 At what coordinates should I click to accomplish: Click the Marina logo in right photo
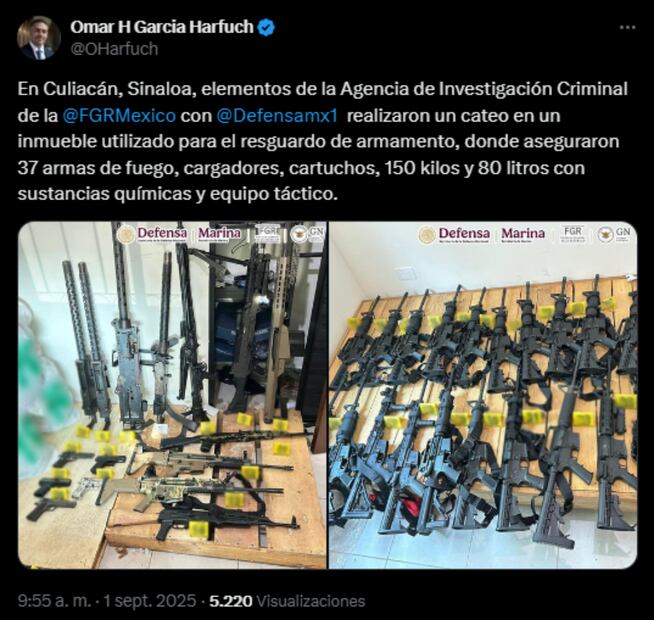523,234
